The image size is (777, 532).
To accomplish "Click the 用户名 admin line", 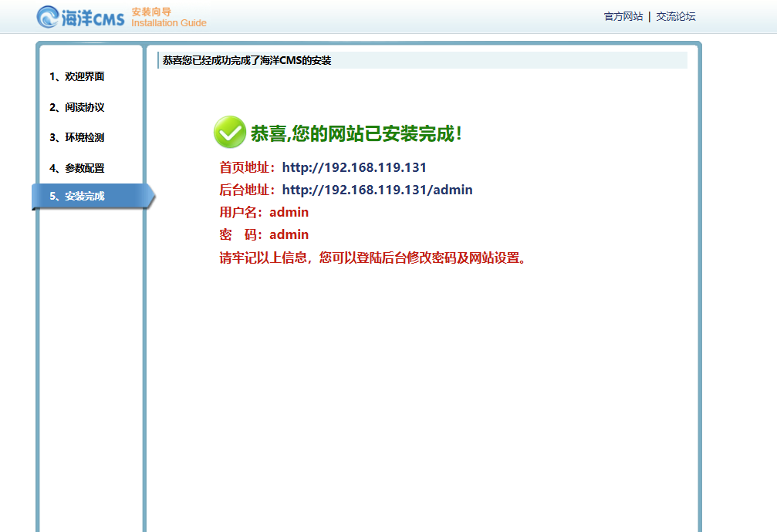I will point(264,212).
